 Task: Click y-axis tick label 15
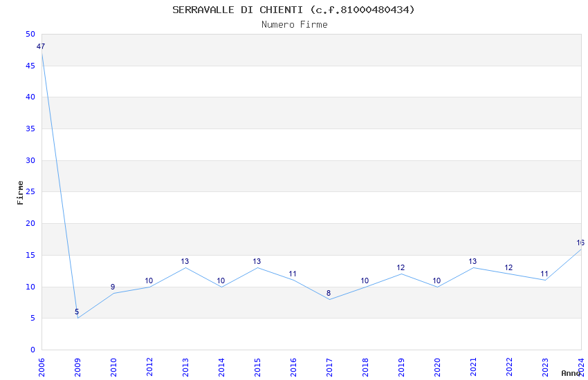click(x=30, y=256)
